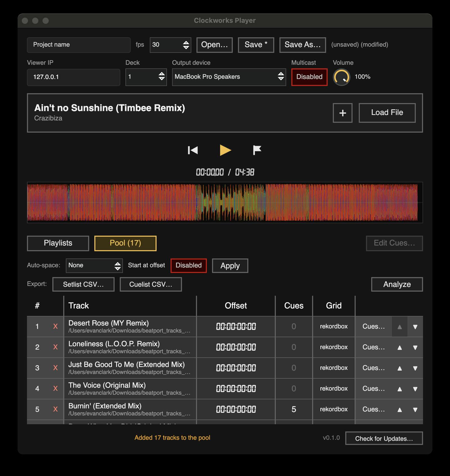This screenshot has height=476, width=450.
Task: Click offset timecode of The Voice row
Action: [236, 389]
